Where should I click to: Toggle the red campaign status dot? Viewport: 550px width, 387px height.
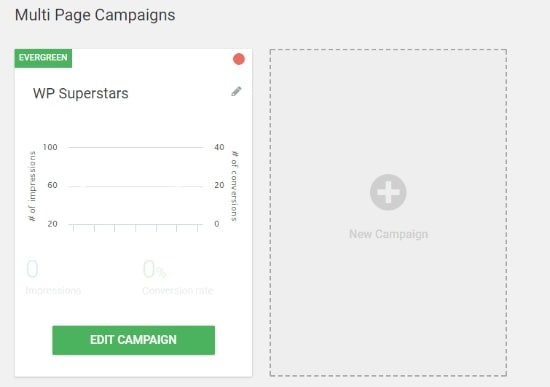pos(239,59)
